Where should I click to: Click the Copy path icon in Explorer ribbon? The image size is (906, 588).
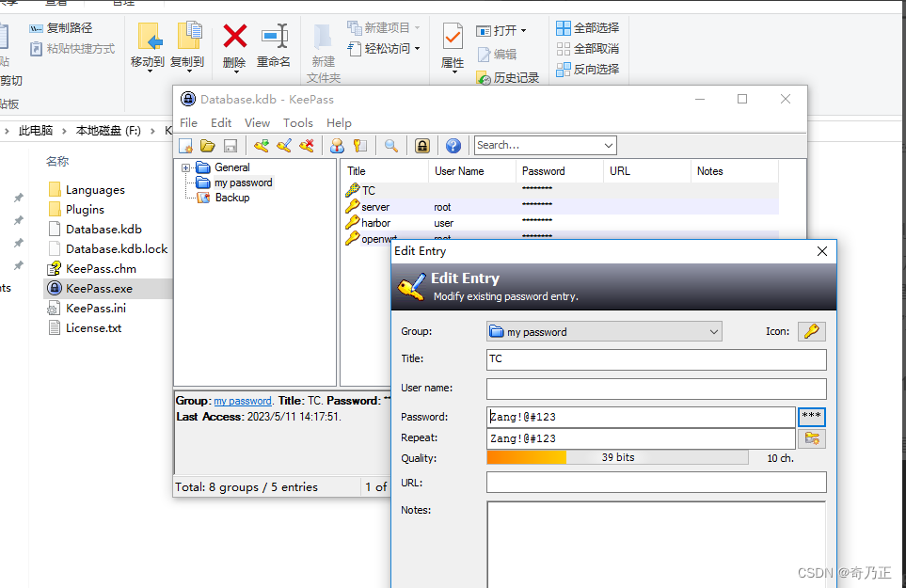36,28
